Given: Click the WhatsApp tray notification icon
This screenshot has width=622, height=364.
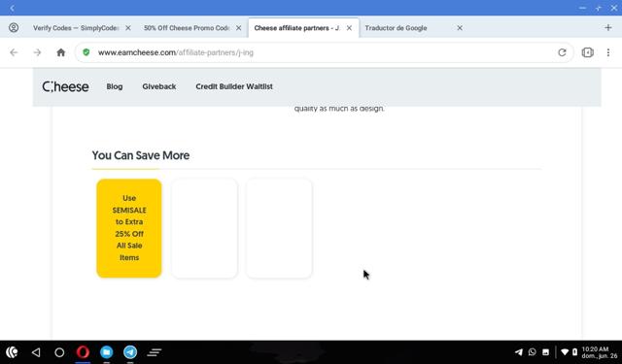Looking at the screenshot, I should tap(532, 351).
